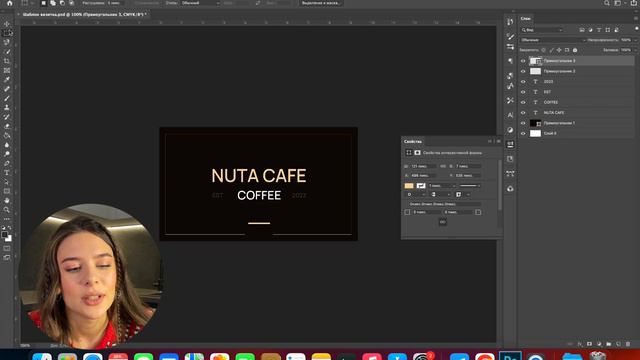Open the Libraries panel icon
The width and height of the screenshot is (640, 360).
(x=510, y=189)
